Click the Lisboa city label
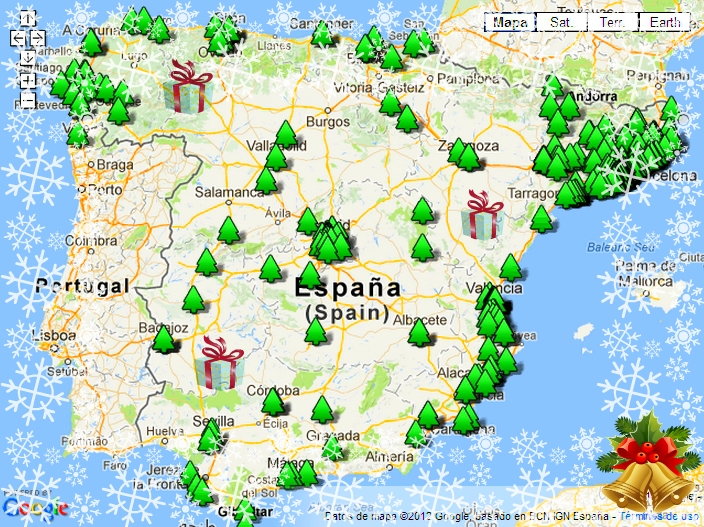Image resolution: width=704 pixels, height=527 pixels. tap(54, 335)
